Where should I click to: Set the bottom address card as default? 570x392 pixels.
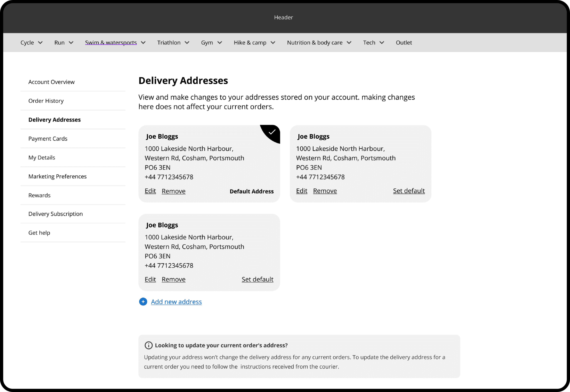257,279
